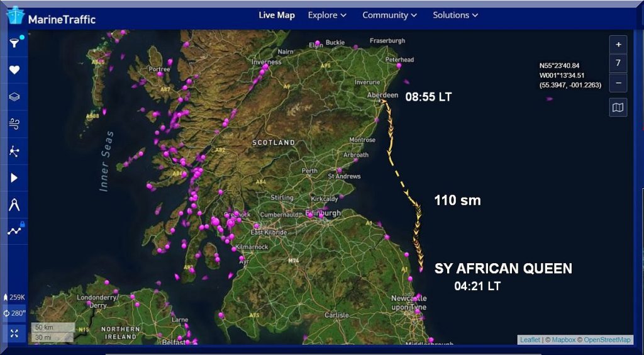Open the vessel filter funnel icon
This screenshot has width=644, height=355.
[x=14, y=43]
